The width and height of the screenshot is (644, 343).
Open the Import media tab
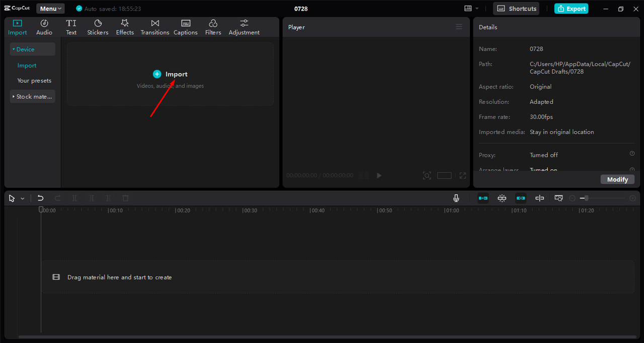tap(18, 27)
